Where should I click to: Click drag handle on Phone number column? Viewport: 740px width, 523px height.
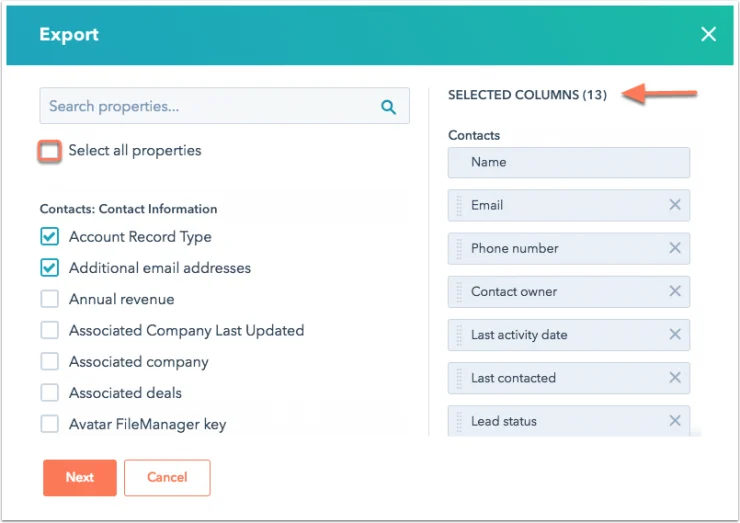click(459, 248)
